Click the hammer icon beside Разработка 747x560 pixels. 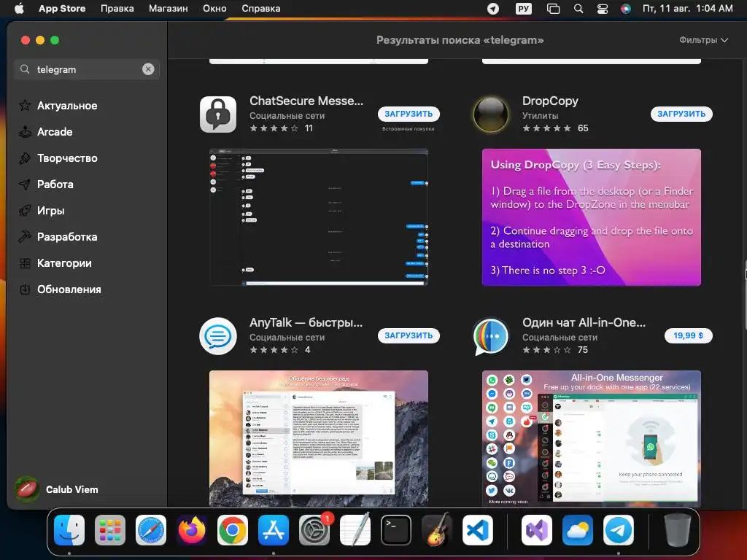(x=25, y=236)
